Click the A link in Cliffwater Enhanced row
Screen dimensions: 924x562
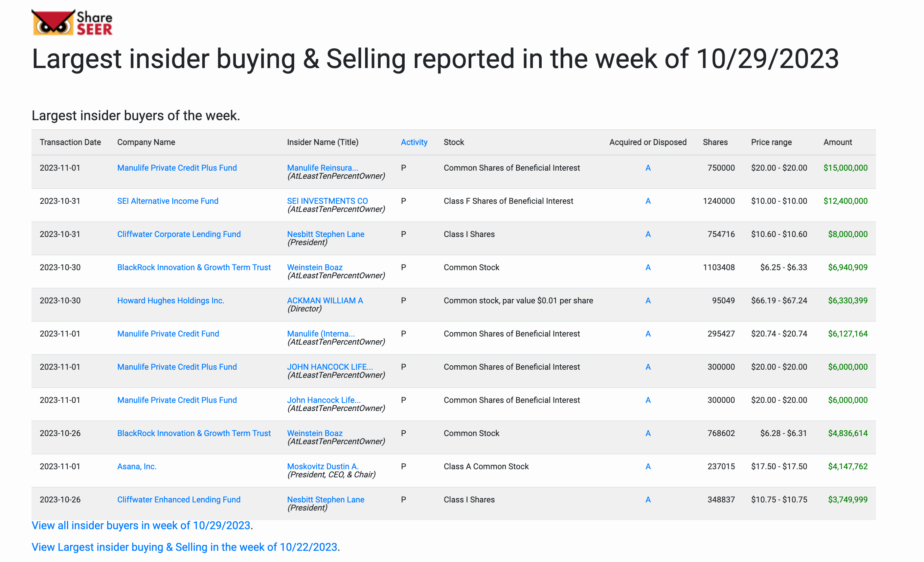(648, 499)
